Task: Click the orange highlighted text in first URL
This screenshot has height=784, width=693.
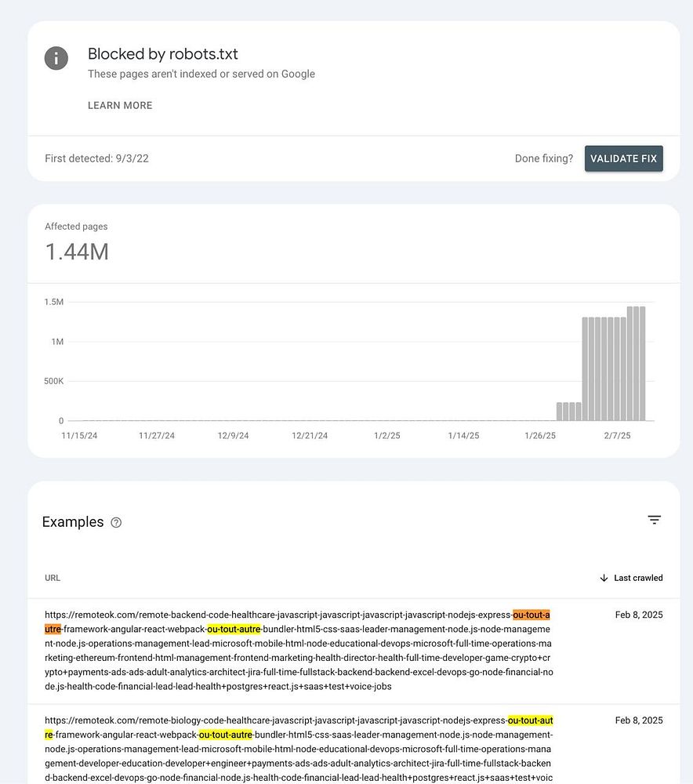Action: (531, 615)
